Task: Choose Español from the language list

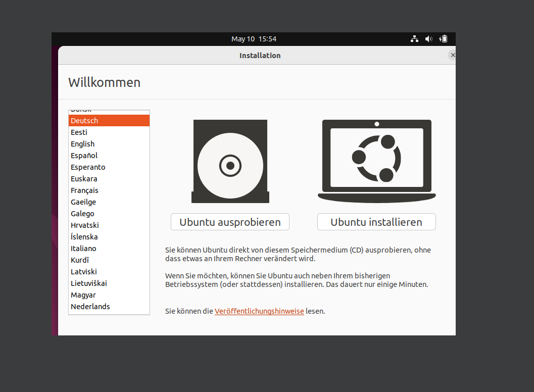Action: (109, 155)
